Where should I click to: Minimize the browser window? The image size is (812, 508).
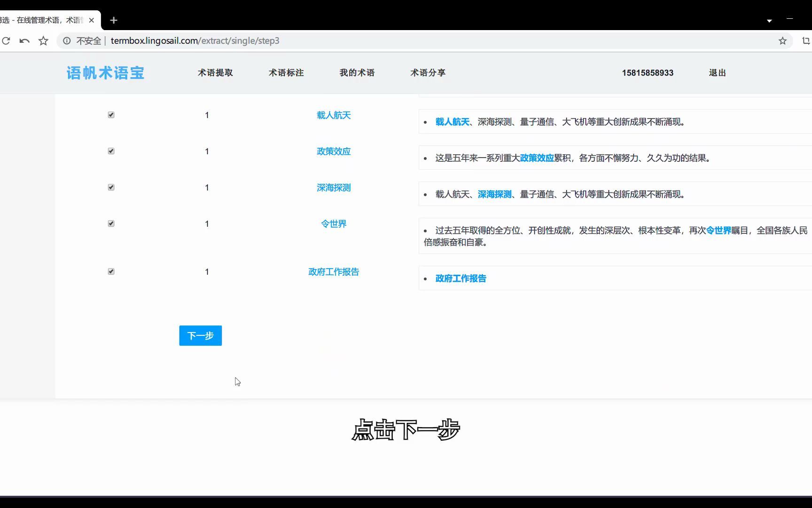pyautogui.click(x=790, y=19)
